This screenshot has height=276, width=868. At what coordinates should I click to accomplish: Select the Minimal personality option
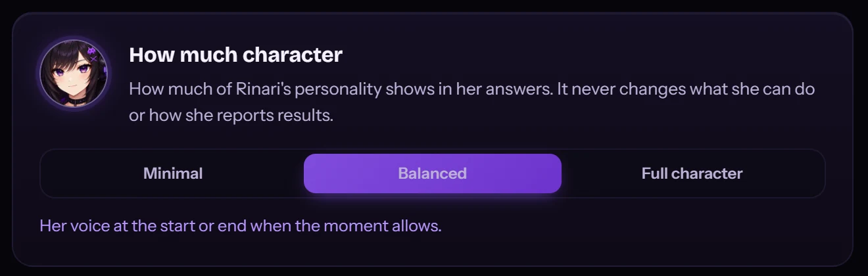(x=173, y=173)
